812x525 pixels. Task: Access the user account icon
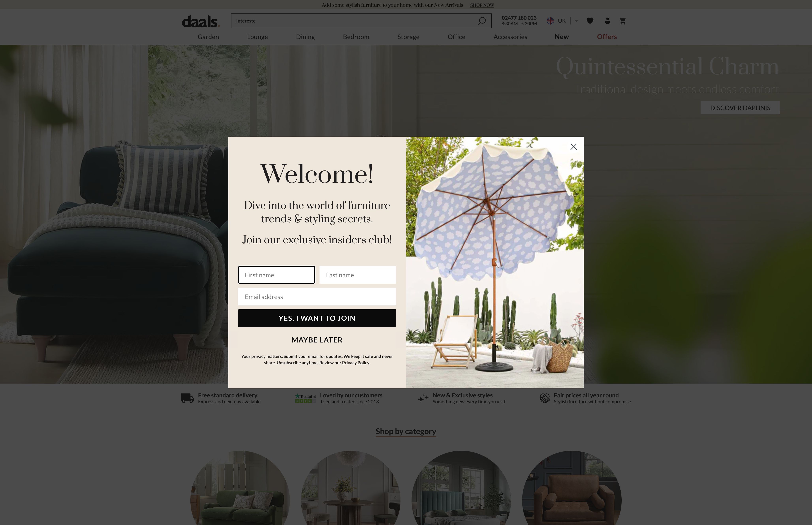607,21
